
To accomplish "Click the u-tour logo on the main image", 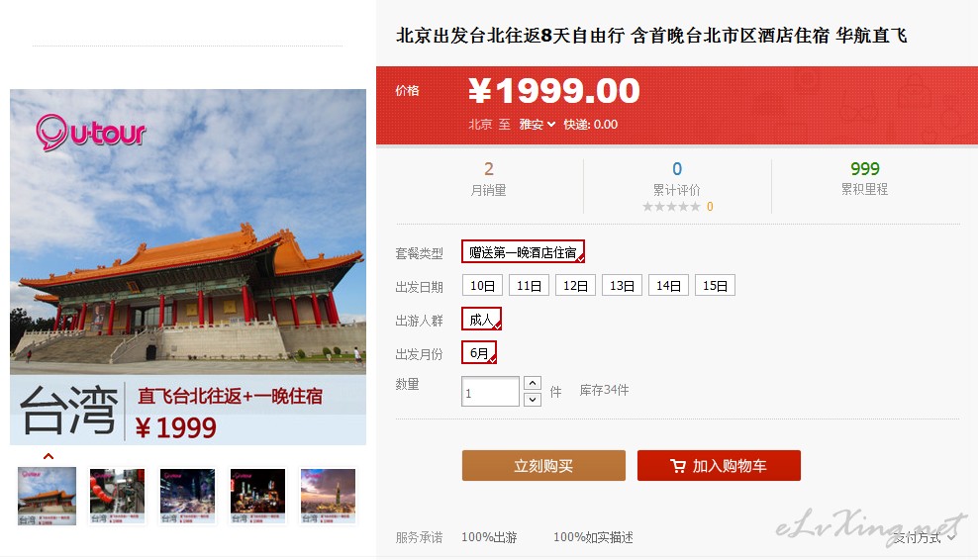I will coord(90,133).
